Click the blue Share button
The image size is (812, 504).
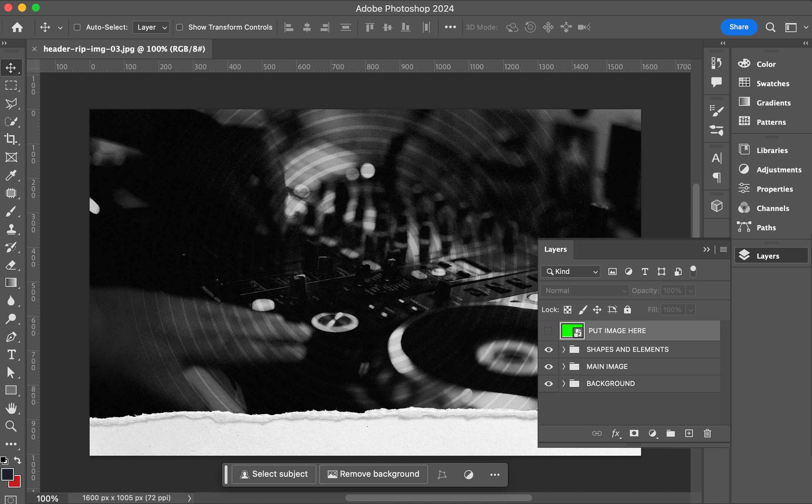(x=739, y=27)
